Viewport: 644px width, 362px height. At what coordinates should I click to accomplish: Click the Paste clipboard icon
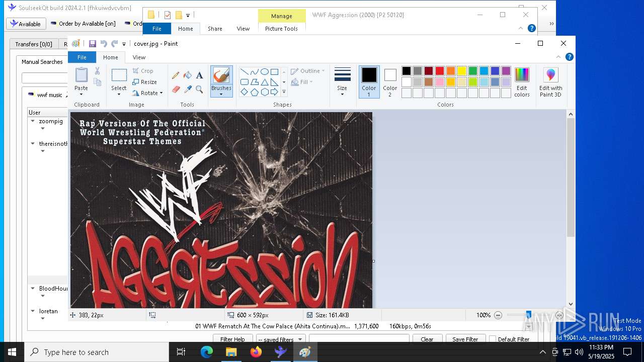pyautogui.click(x=82, y=74)
